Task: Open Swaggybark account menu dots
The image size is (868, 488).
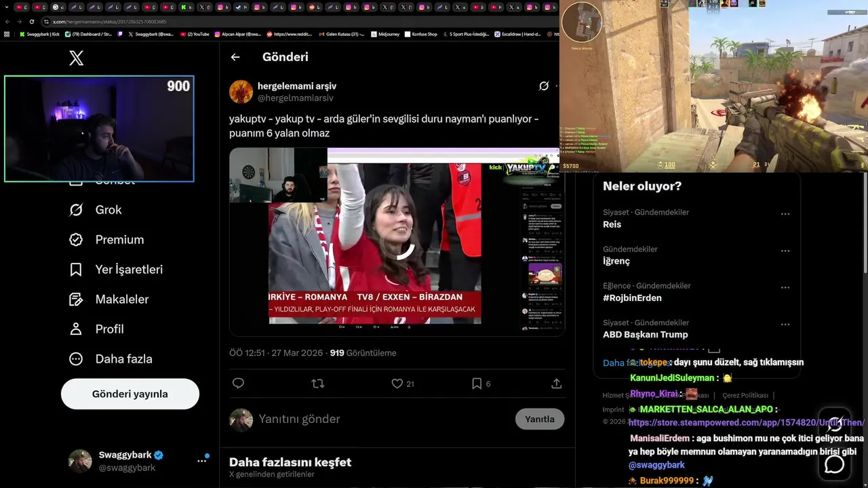Action: [x=201, y=461]
